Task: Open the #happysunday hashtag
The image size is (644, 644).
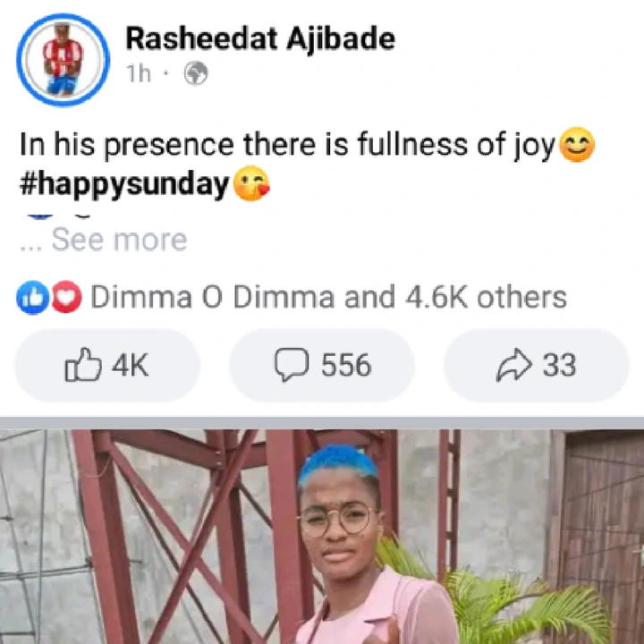Action: (124, 184)
